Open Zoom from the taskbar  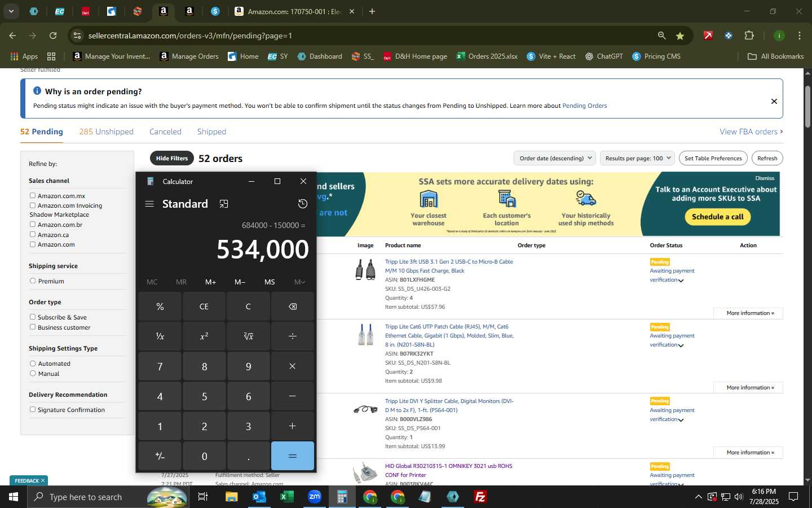point(314,497)
